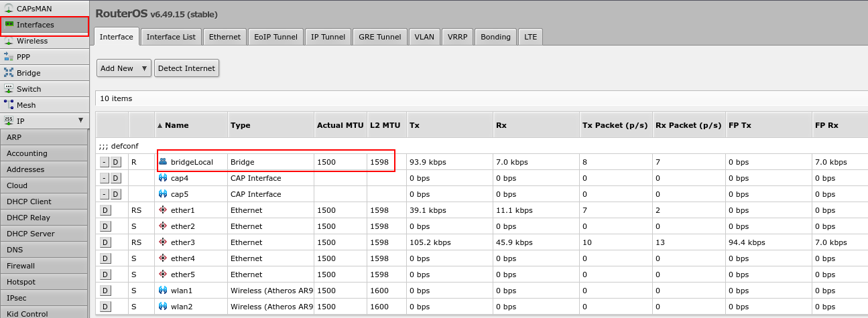Sort by the Tx Packet (p/s) column

(x=616, y=125)
